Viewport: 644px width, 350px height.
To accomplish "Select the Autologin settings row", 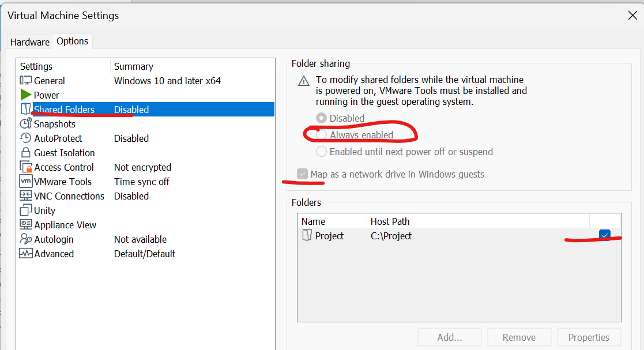I will pos(145,239).
